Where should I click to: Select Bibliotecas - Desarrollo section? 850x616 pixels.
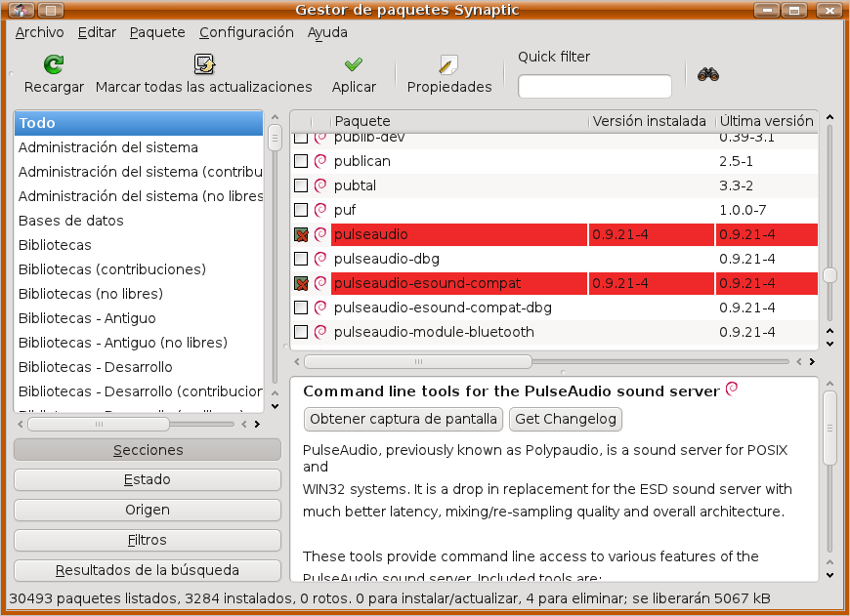point(139,367)
